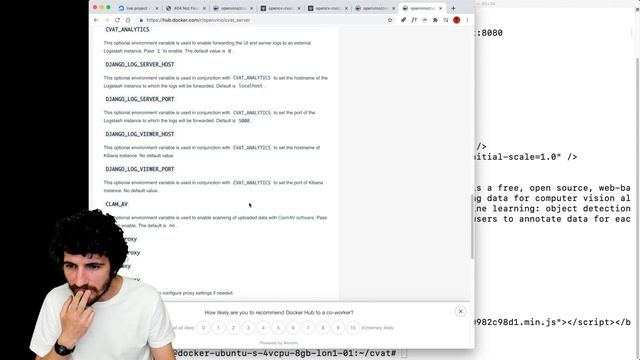Click the 'localhost' default value text
Screen dimensions: 640x360
(x=251, y=86)
